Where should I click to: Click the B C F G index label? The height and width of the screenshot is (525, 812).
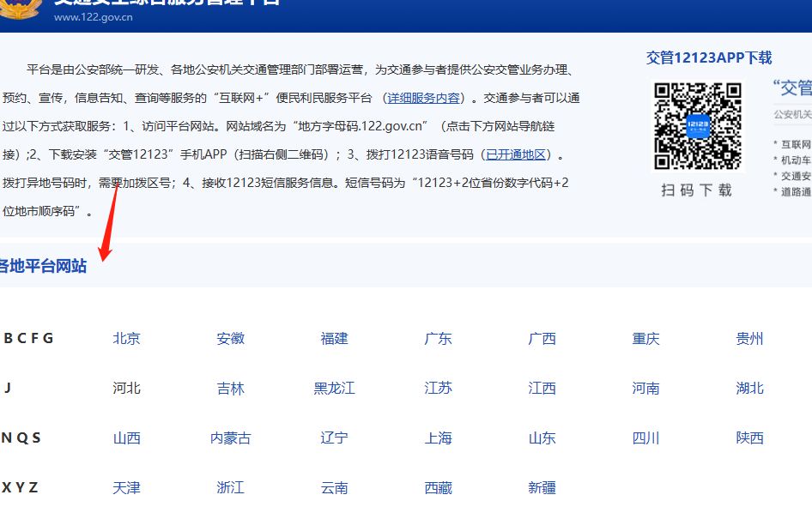pyautogui.click(x=28, y=338)
